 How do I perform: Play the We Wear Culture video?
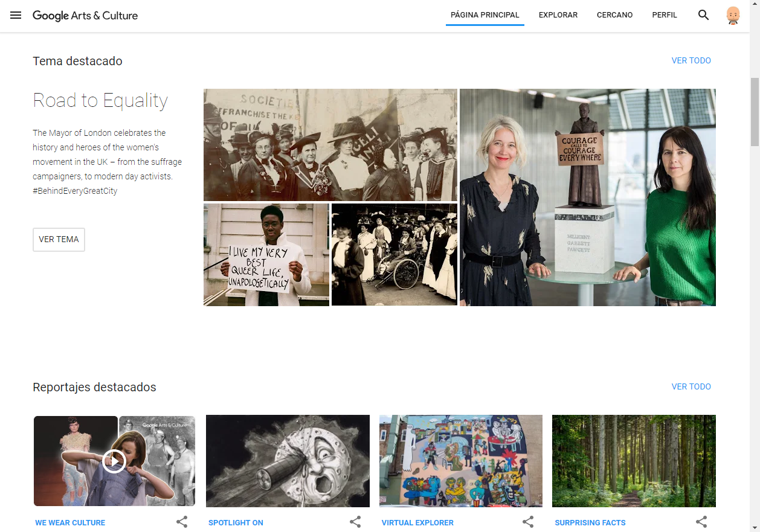[x=114, y=461]
